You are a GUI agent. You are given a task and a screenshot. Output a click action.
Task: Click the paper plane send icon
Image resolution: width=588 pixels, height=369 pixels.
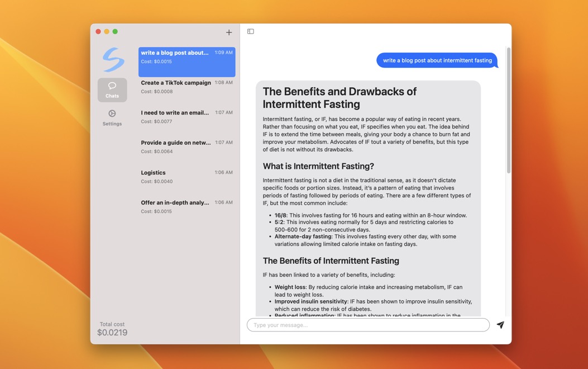pyautogui.click(x=500, y=325)
